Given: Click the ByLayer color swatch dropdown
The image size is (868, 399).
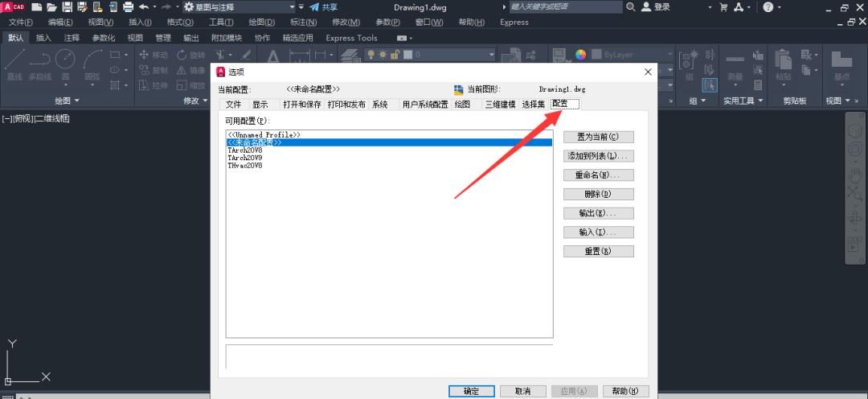Looking at the screenshot, I should pyautogui.click(x=633, y=55).
